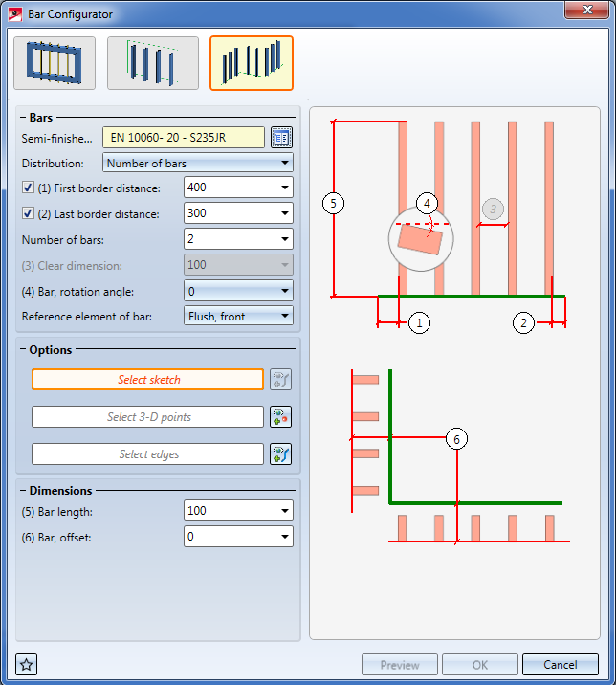
Task: Collapse the Options section
Action: click(23, 349)
